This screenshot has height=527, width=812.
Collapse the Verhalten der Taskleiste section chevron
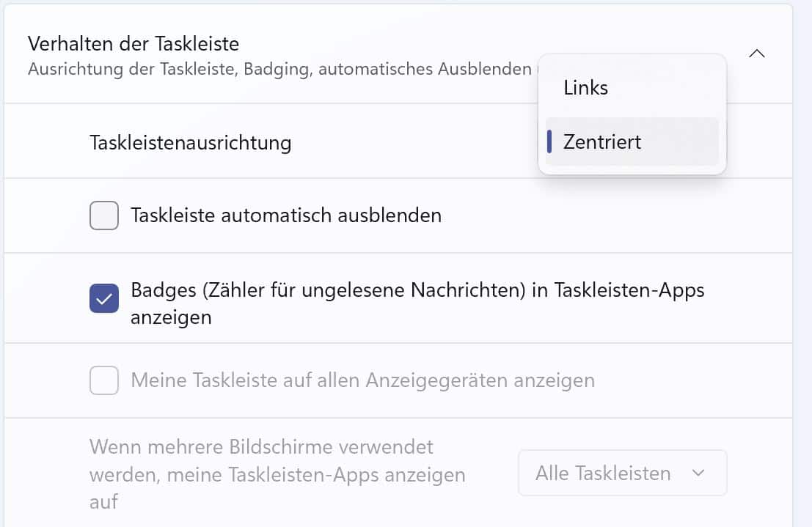pyautogui.click(x=757, y=54)
